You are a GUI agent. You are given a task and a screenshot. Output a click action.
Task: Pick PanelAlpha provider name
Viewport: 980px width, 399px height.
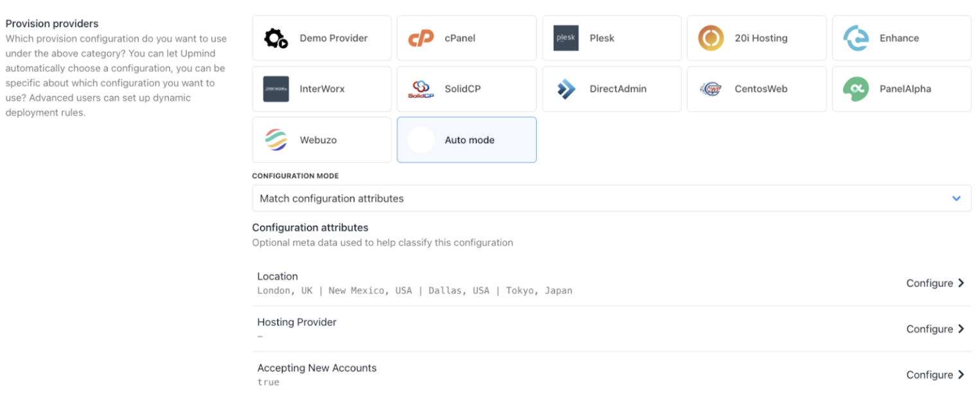pos(906,89)
